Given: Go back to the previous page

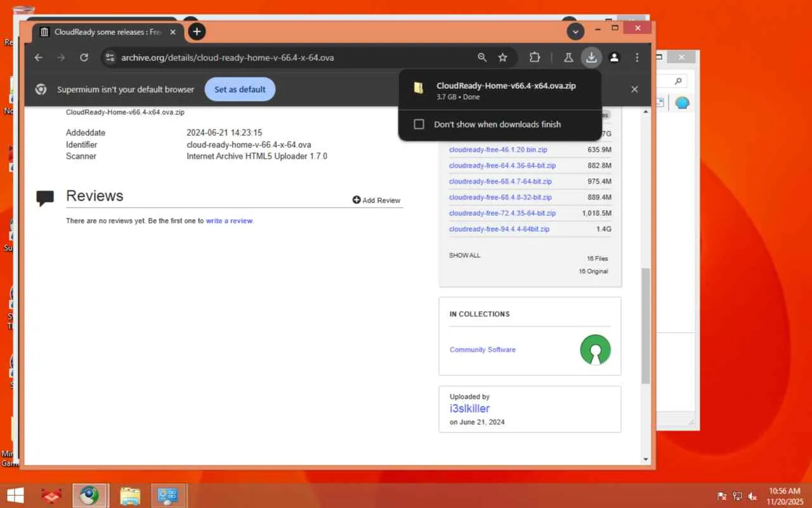Looking at the screenshot, I should [39, 58].
